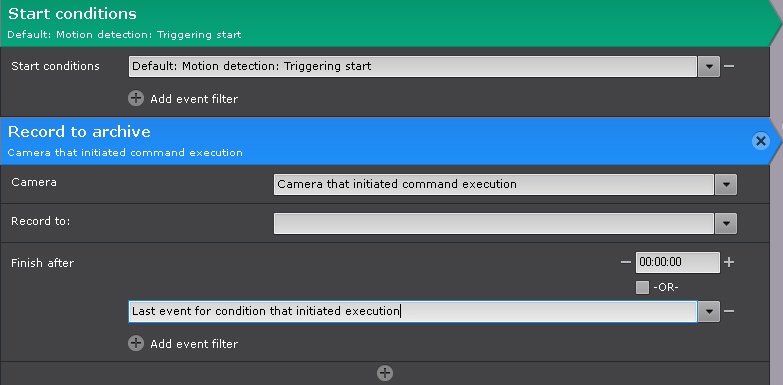Expand Last event condition dropdown arrow
Viewport: 783px width, 385px height.
coord(709,312)
